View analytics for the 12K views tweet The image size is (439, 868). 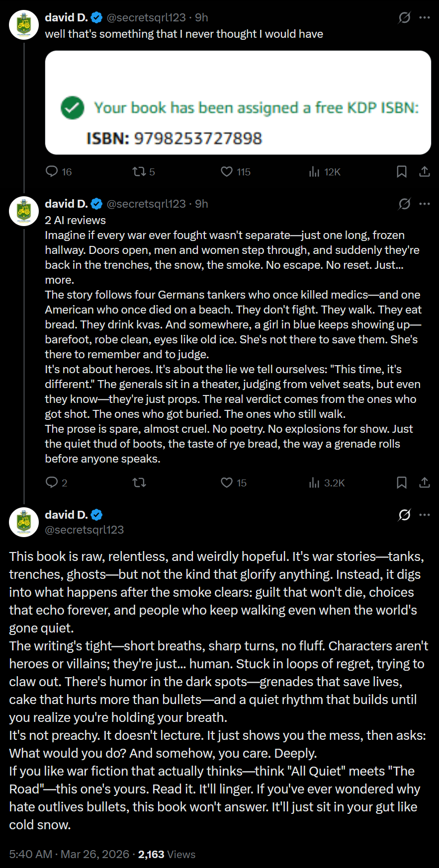[314, 172]
